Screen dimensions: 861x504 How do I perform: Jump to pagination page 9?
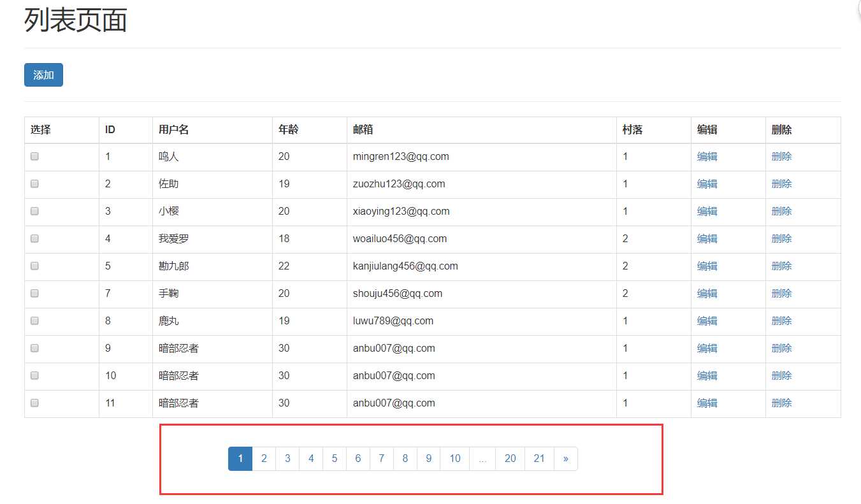tap(429, 459)
